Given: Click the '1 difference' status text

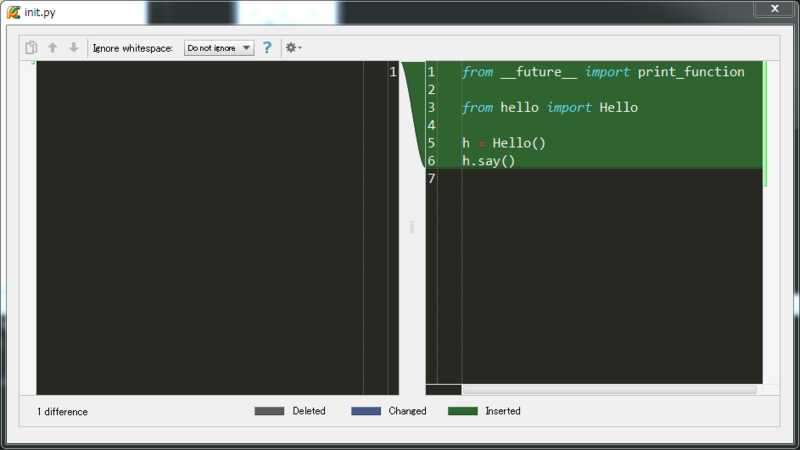Looking at the screenshot, I should tap(62, 412).
